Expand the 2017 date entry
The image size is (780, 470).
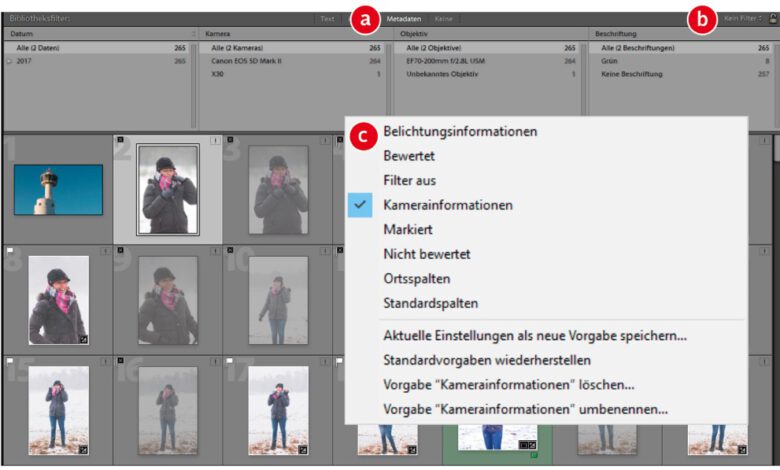(x=9, y=61)
